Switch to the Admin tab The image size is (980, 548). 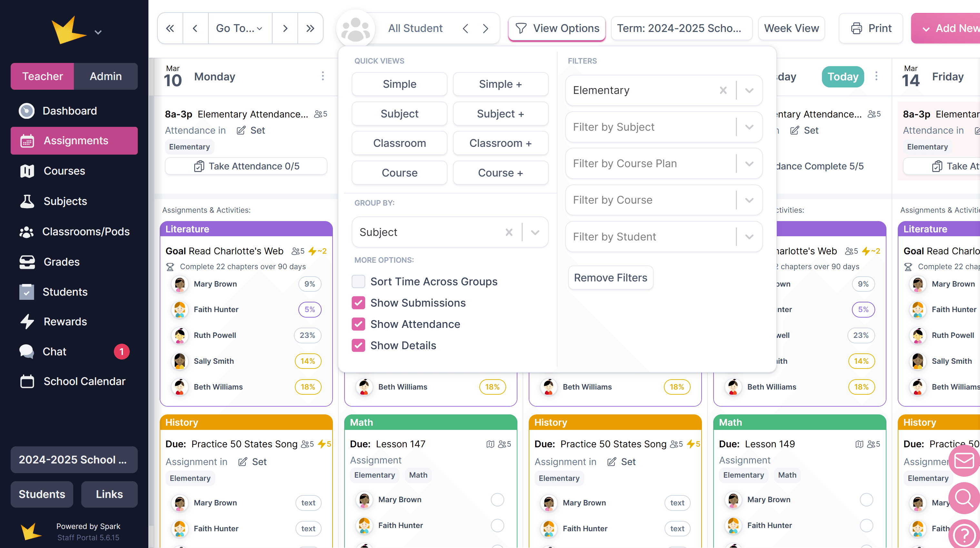click(105, 76)
